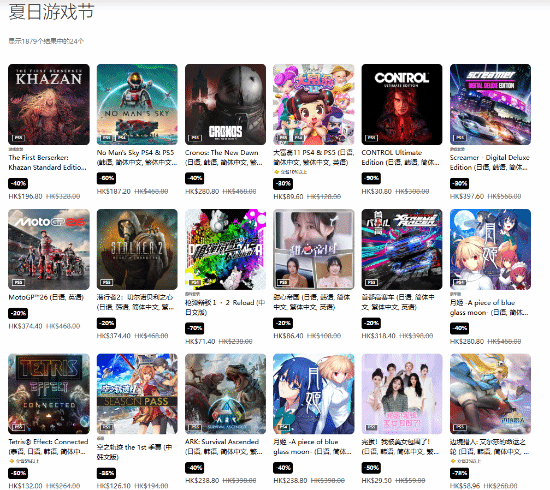Select the Cronos: The New Dawn cover
Image resolution: width=550 pixels, height=490 pixels.
pos(226,104)
